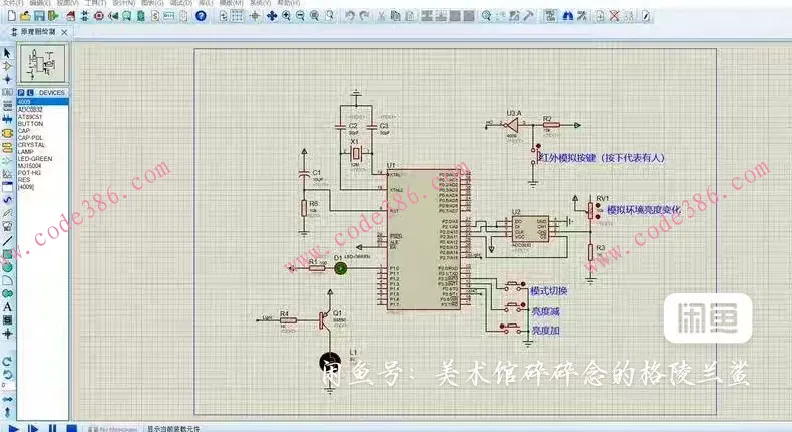Select POT-HG in device list
Image resolution: width=792 pixels, height=432 pixels.
coord(29,173)
